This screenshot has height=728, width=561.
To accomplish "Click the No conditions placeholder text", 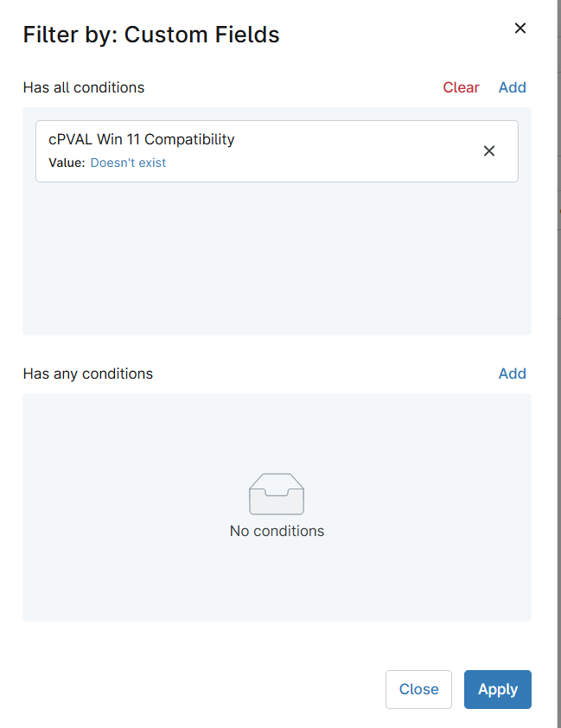I will tap(277, 531).
